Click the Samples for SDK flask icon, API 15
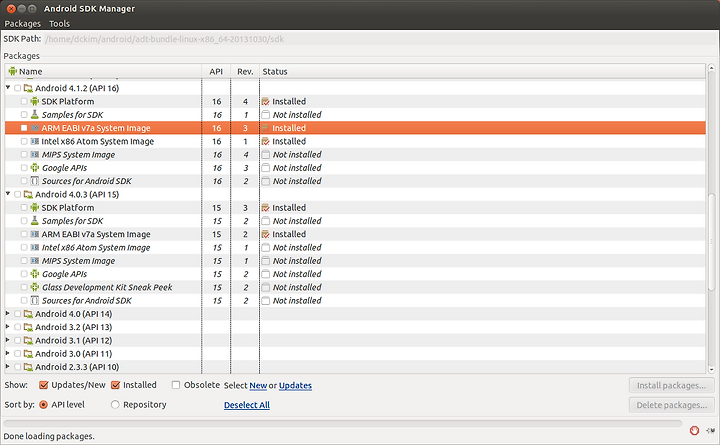The width and height of the screenshot is (720, 445). 34,221
